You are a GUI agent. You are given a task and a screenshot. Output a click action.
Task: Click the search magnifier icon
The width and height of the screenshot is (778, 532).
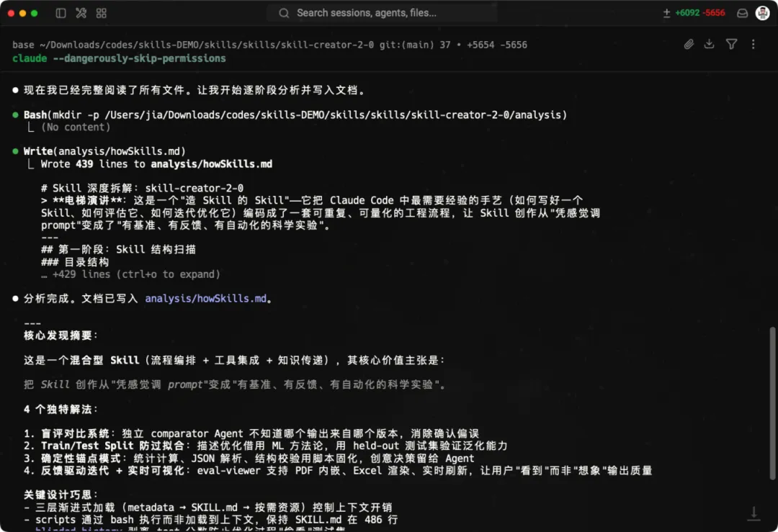pos(284,13)
